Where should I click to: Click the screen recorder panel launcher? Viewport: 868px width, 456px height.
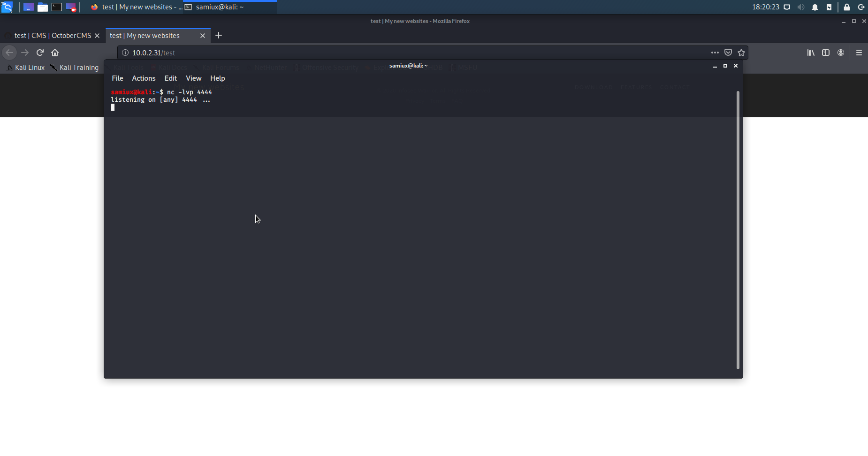click(71, 7)
